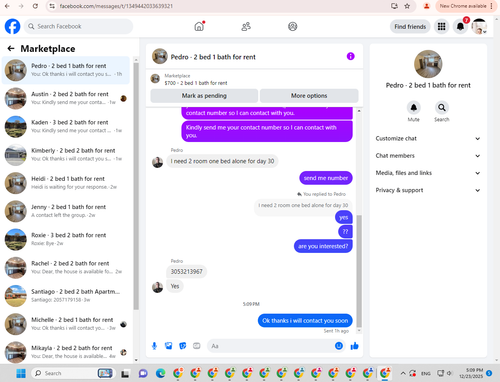Image resolution: width=500 pixels, height=382 pixels.
Task: Open Mikayla - 2 bed 2 bath conversation
Action: point(66,352)
